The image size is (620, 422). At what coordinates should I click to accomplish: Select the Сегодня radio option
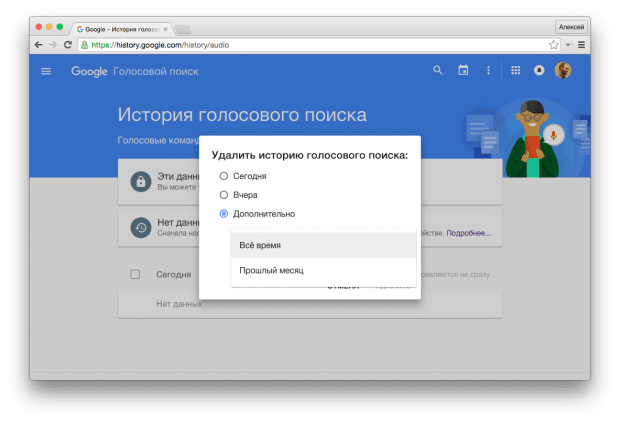224,176
